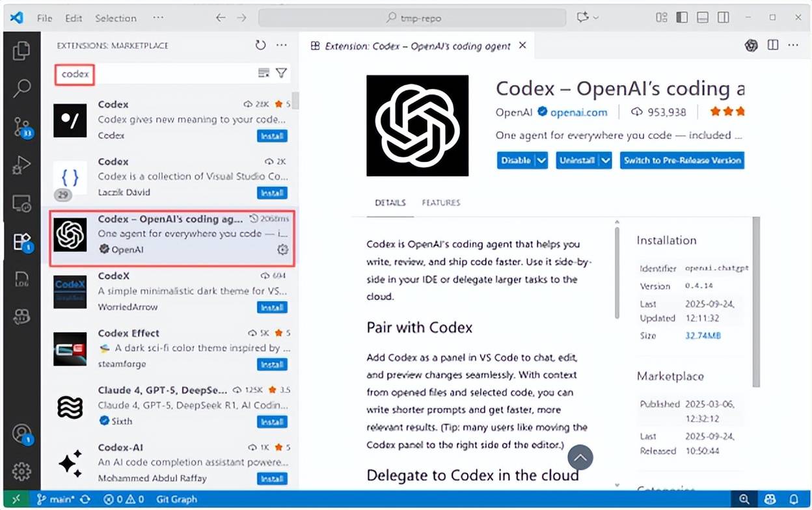This screenshot has height=510, width=812.
Task: Open editor more actions menu
Action: point(793,46)
